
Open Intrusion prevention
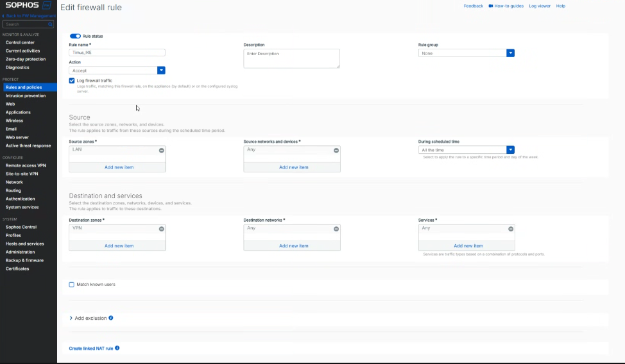click(26, 95)
